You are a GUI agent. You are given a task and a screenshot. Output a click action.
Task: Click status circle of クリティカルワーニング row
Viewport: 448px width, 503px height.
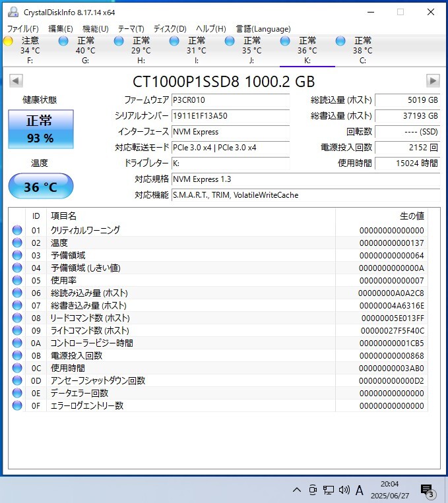pyautogui.click(x=17, y=230)
